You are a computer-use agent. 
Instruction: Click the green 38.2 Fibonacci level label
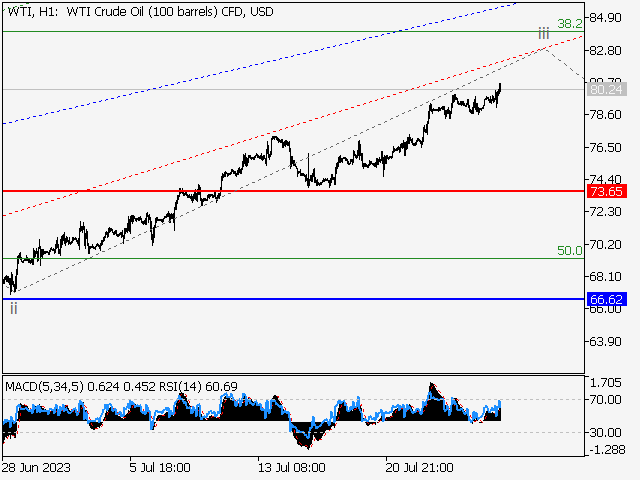pos(570,24)
